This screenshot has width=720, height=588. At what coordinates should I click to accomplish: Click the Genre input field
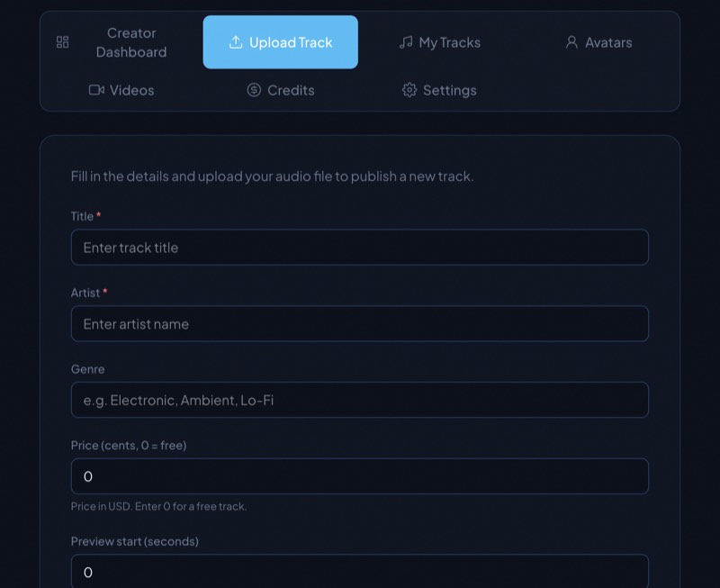pyautogui.click(x=360, y=400)
